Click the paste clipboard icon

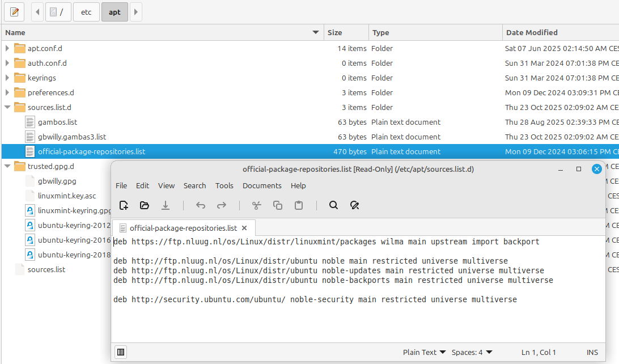(x=299, y=205)
